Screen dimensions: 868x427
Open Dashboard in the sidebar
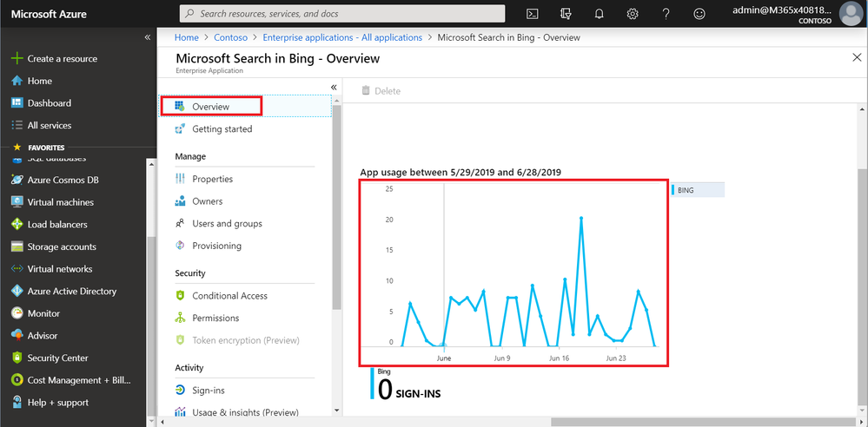point(42,103)
